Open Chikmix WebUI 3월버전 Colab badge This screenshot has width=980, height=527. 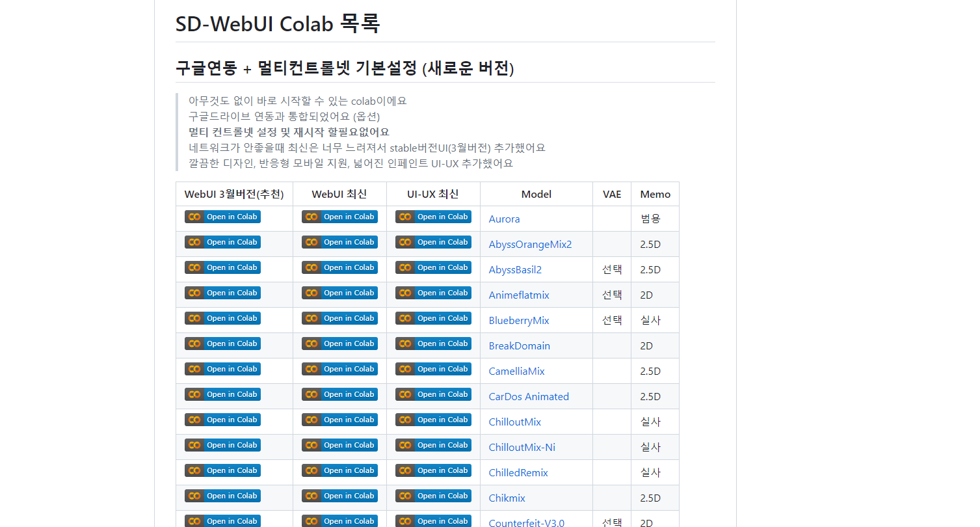click(x=222, y=496)
